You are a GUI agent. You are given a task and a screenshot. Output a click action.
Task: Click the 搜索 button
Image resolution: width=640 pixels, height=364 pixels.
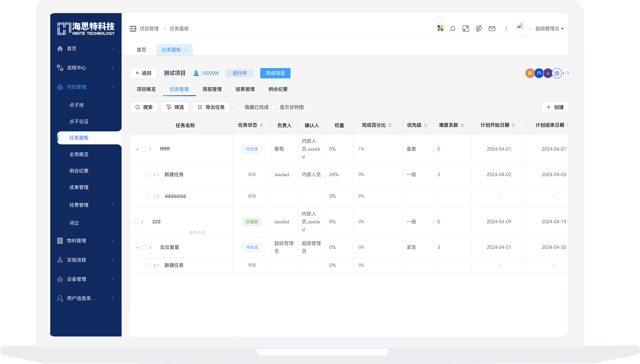pos(144,107)
